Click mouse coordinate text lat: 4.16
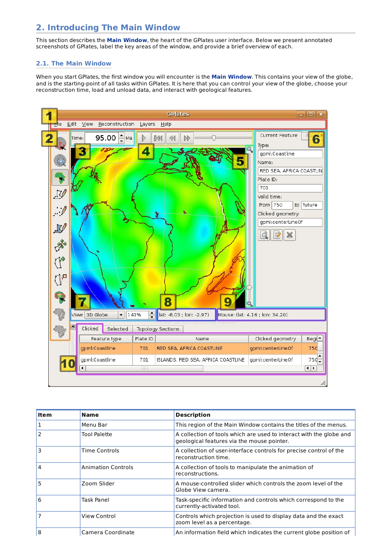This screenshot has height=555, width=392. click(252, 315)
